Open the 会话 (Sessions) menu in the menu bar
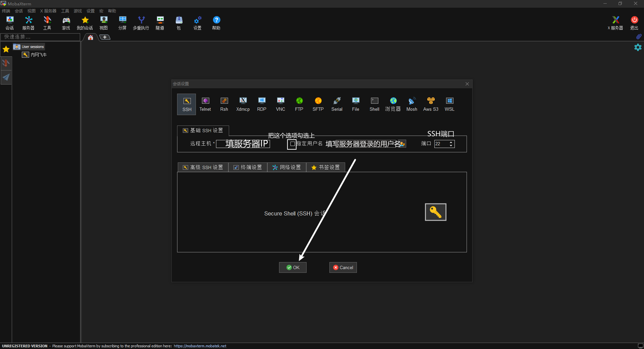 click(19, 11)
